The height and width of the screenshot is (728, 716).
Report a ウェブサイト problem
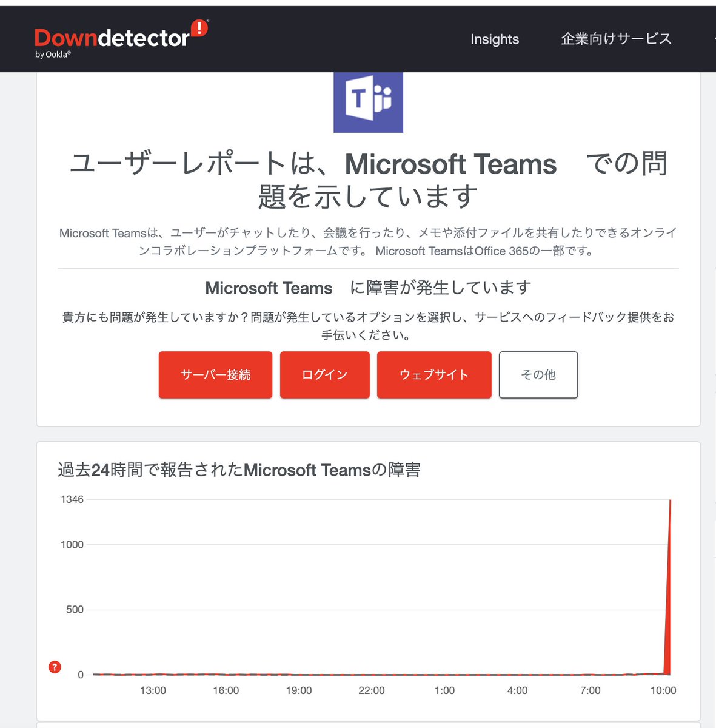pos(434,375)
